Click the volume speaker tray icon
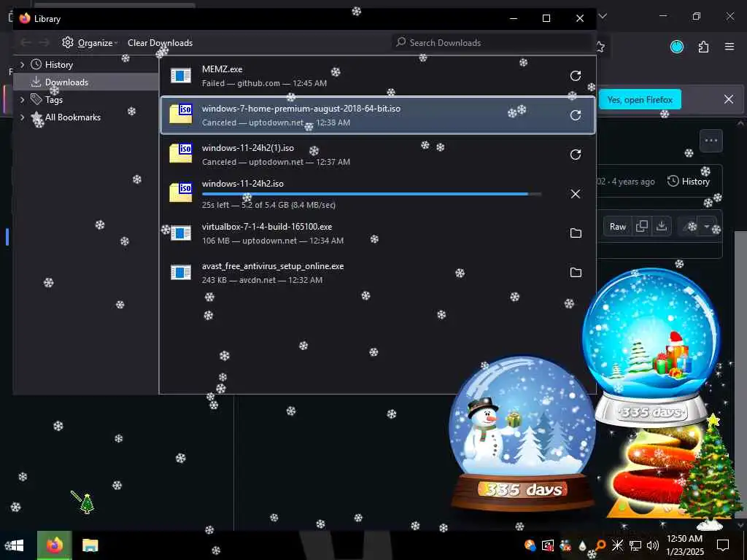747x560 pixels. pyautogui.click(x=652, y=545)
